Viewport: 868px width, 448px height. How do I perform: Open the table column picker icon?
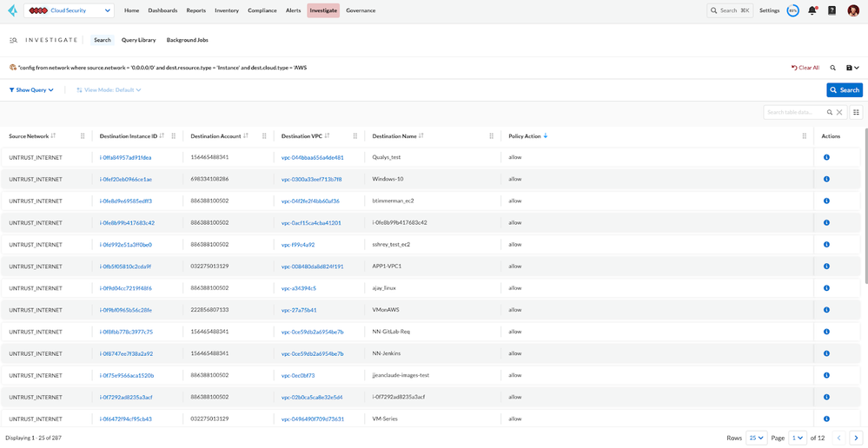point(856,112)
